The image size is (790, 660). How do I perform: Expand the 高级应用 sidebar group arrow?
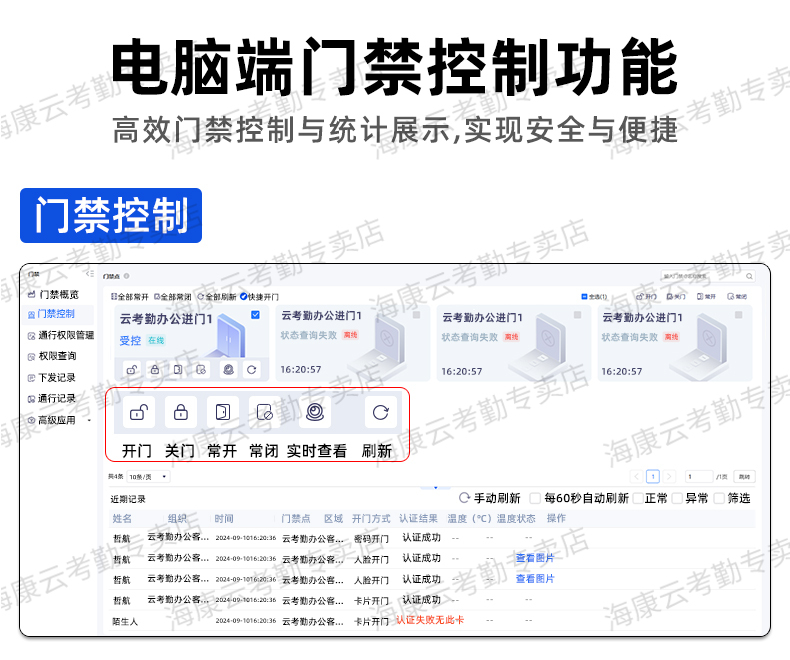[x=89, y=420]
